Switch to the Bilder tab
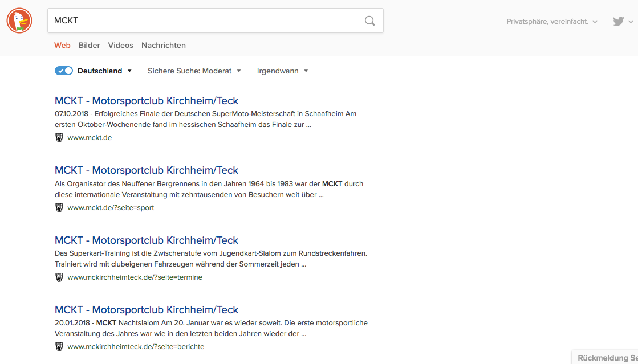 tap(89, 45)
